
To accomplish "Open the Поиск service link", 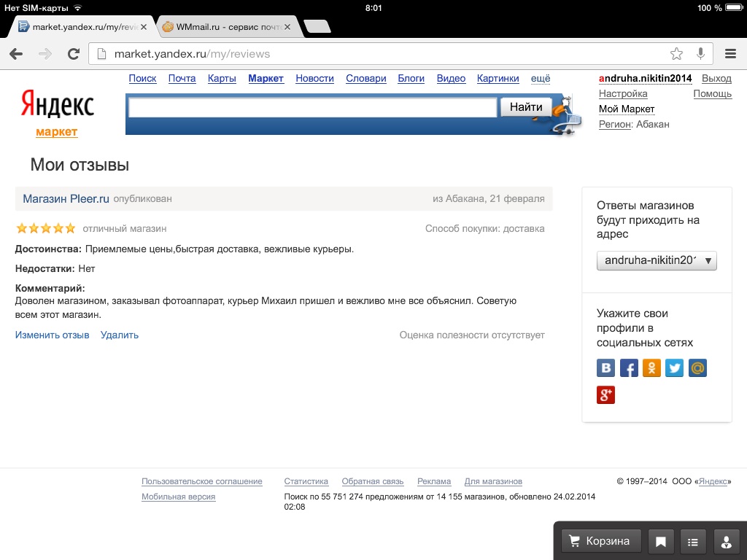I will [142, 79].
